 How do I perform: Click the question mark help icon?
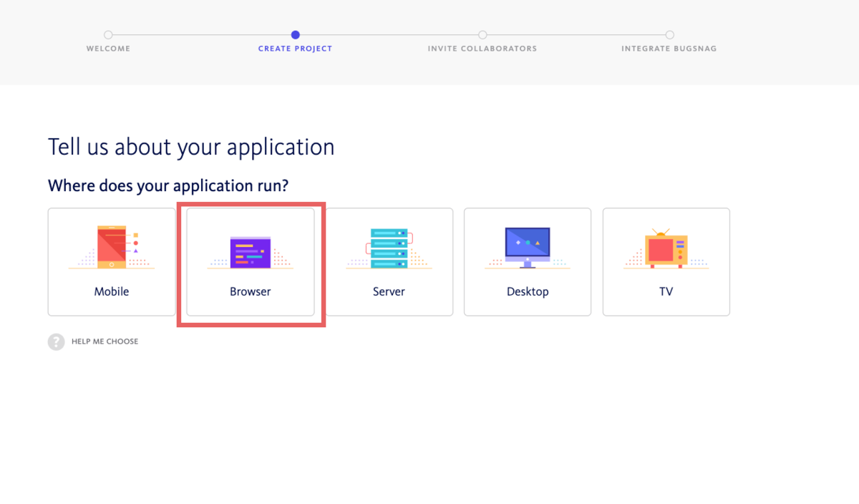pos(56,341)
